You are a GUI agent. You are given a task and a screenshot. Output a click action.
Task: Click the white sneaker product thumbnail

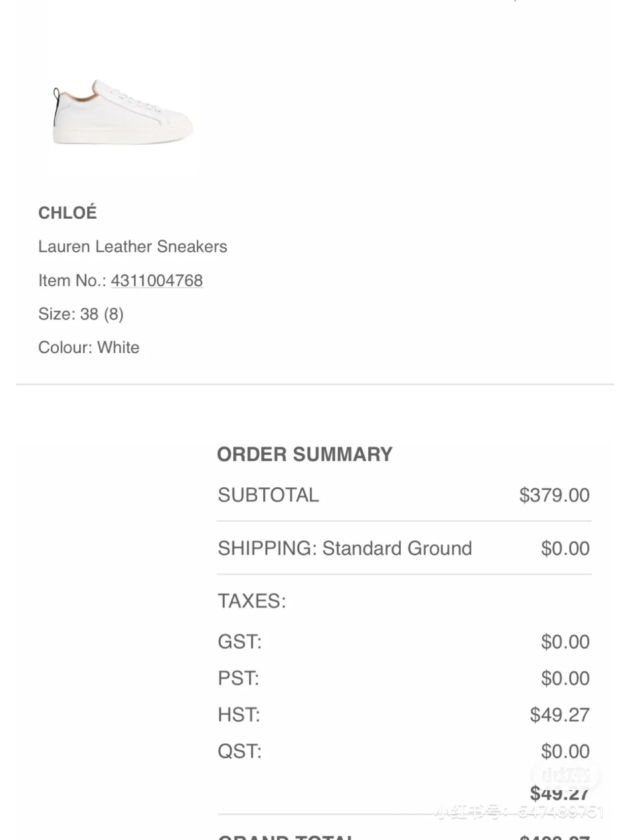(x=122, y=113)
